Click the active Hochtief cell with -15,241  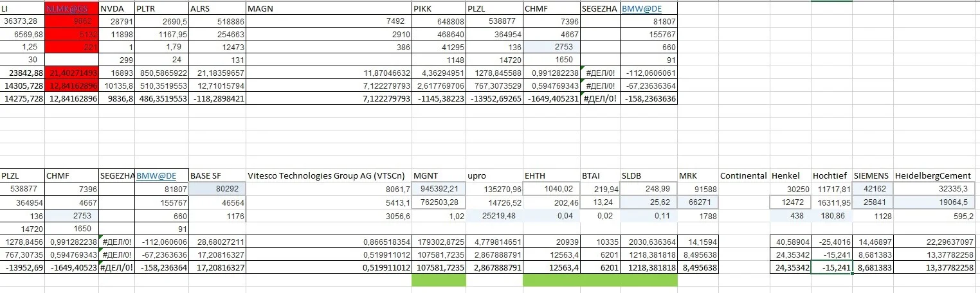click(x=832, y=267)
